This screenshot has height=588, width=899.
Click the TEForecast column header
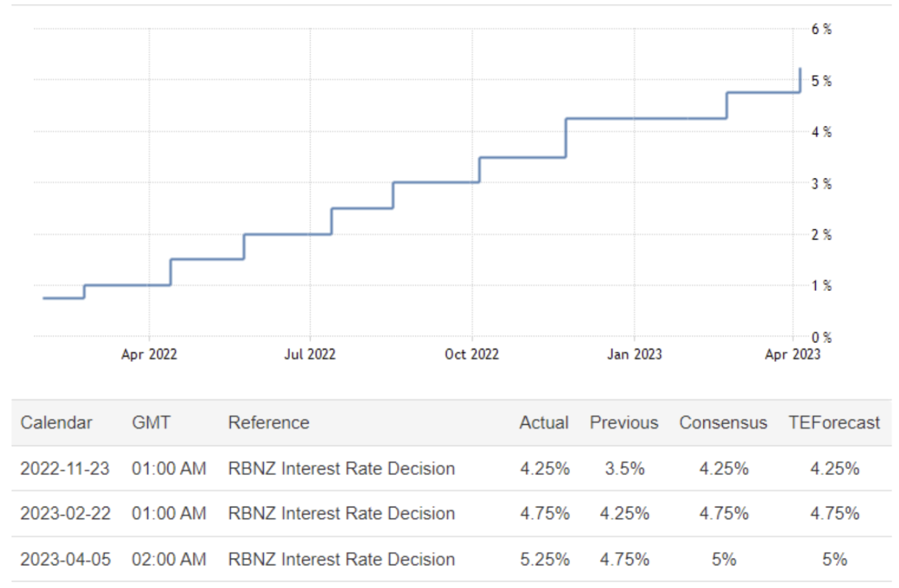click(x=834, y=422)
